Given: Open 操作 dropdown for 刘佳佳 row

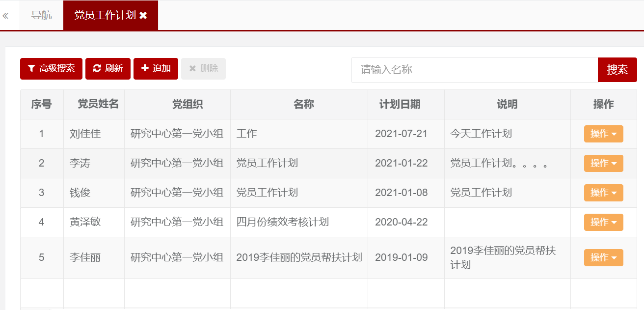Looking at the screenshot, I should pyautogui.click(x=603, y=134).
